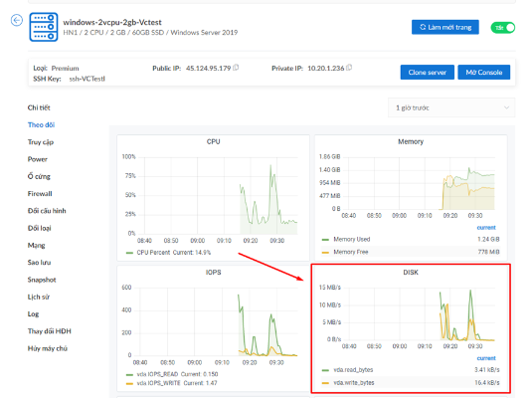Click the 'current' header in DISK legend
The height and width of the screenshot is (398, 532).
tap(486, 358)
